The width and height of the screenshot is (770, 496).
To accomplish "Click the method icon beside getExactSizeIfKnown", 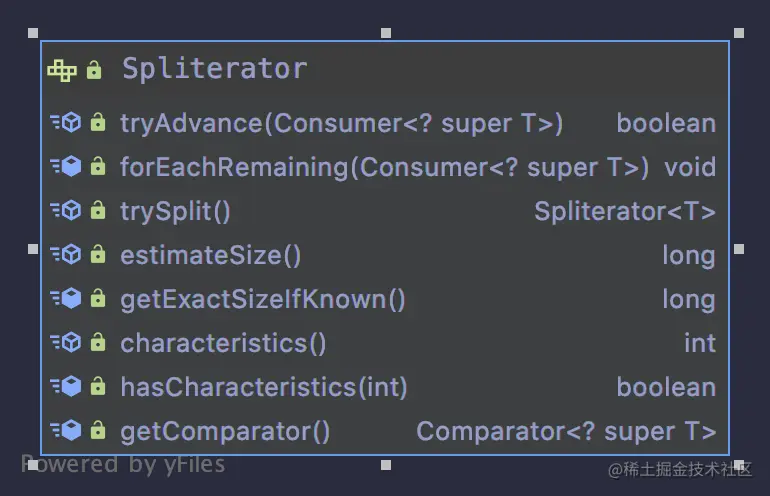I will point(66,299).
